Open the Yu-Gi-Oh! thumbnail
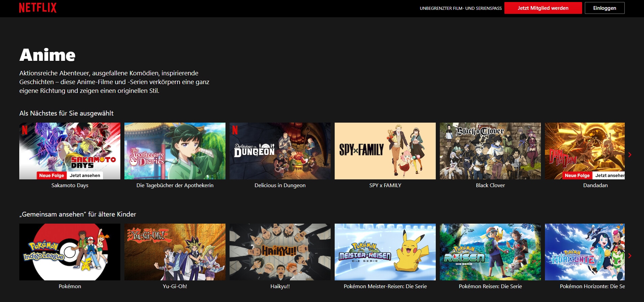 175,252
